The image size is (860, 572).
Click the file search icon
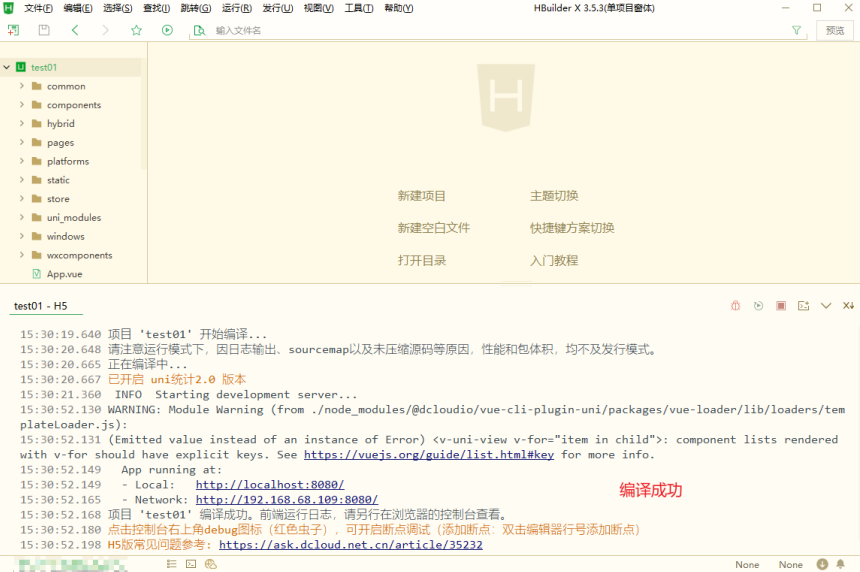pos(199,30)
